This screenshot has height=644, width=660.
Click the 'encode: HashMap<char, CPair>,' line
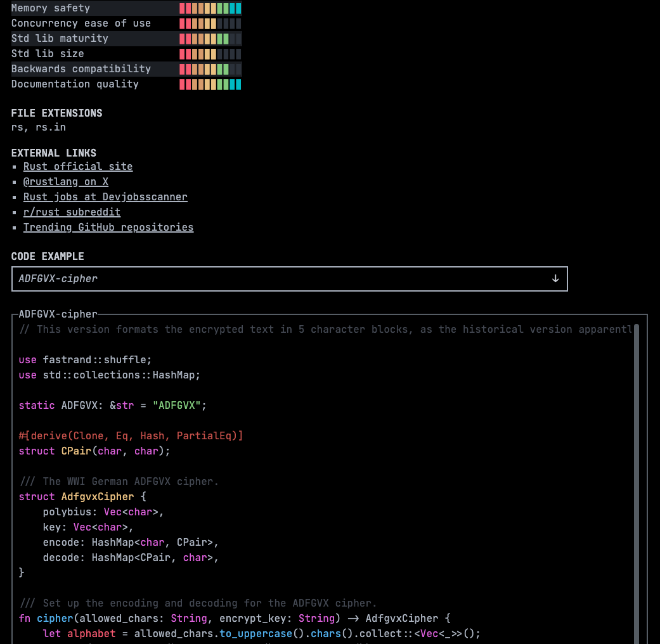pos(131,542)
